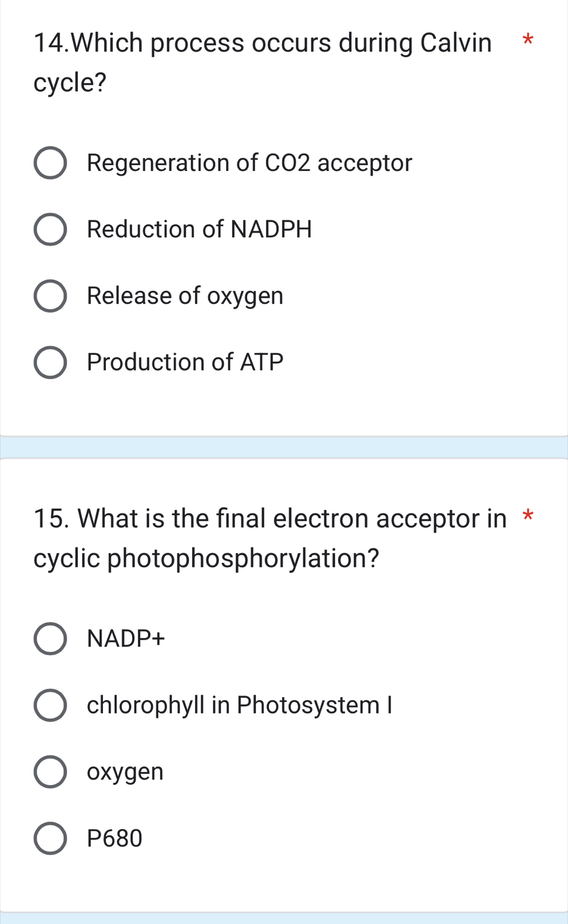Choose 'Release of oxygen' for question 14
Screen dimensions: 568x924
(x=51, y=295)
